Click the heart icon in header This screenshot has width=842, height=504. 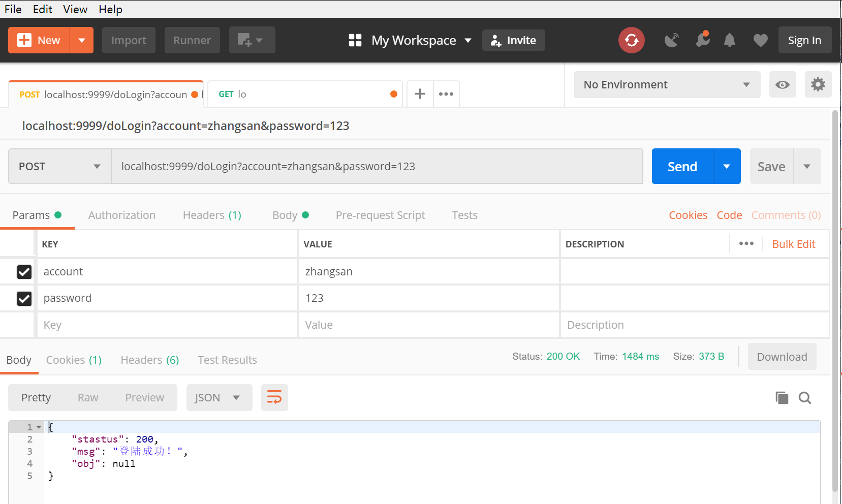pyautogui.click(x=760, y=40)
